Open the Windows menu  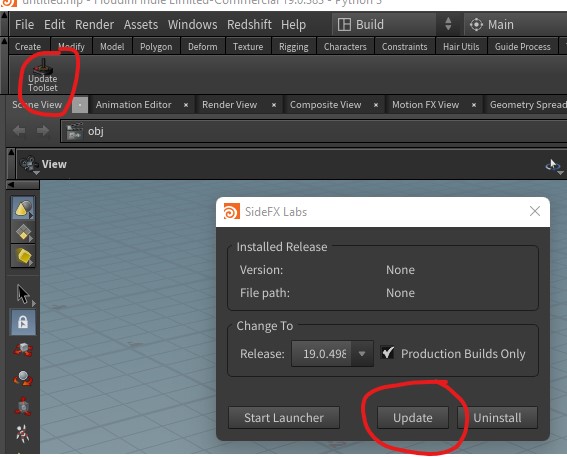pos(192,25)
